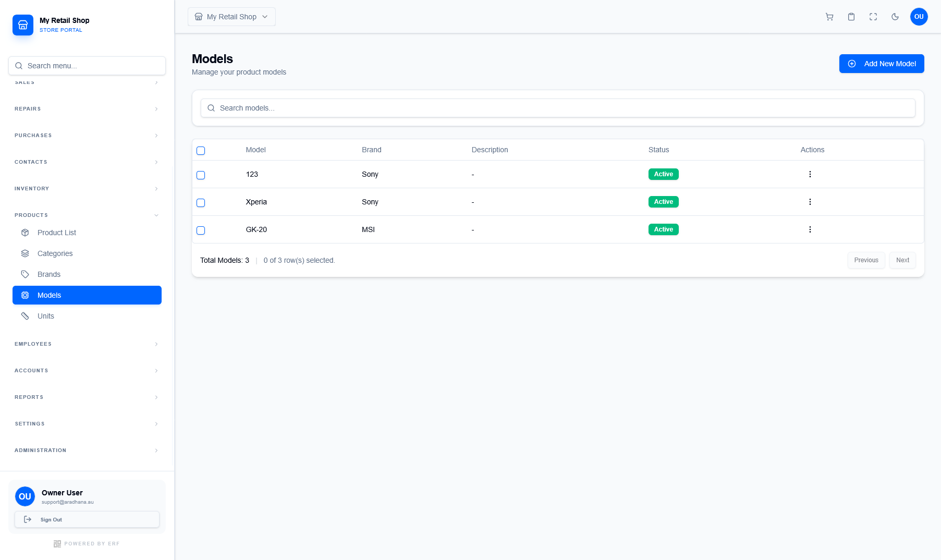
Task: Navigate to Brands page
Action: (87, 274)
